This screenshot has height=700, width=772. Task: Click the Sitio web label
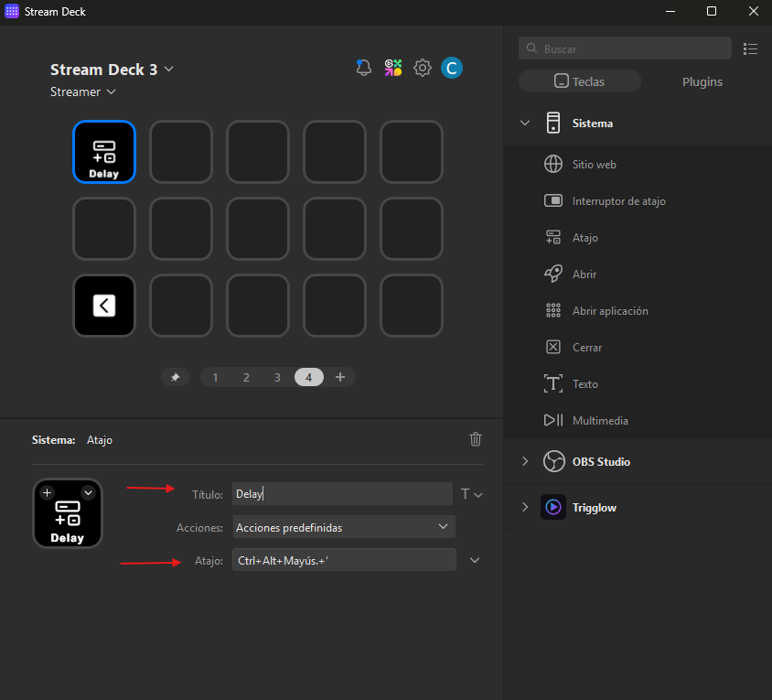point(594,165)
